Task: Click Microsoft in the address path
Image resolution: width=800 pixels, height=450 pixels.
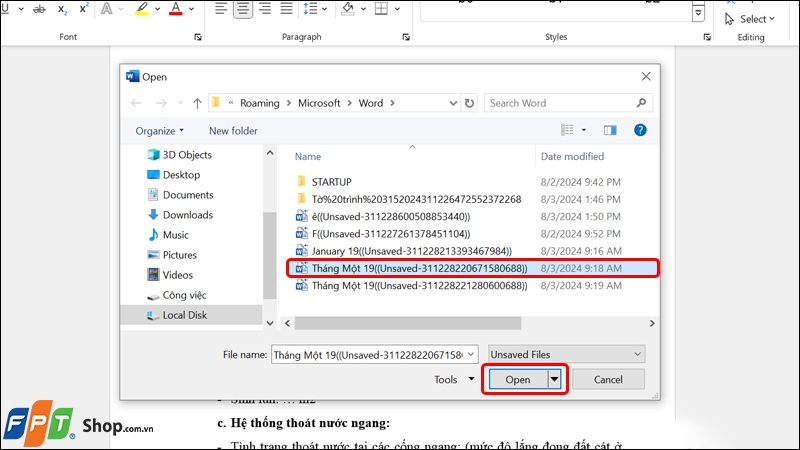Action: tap(319, 103)
